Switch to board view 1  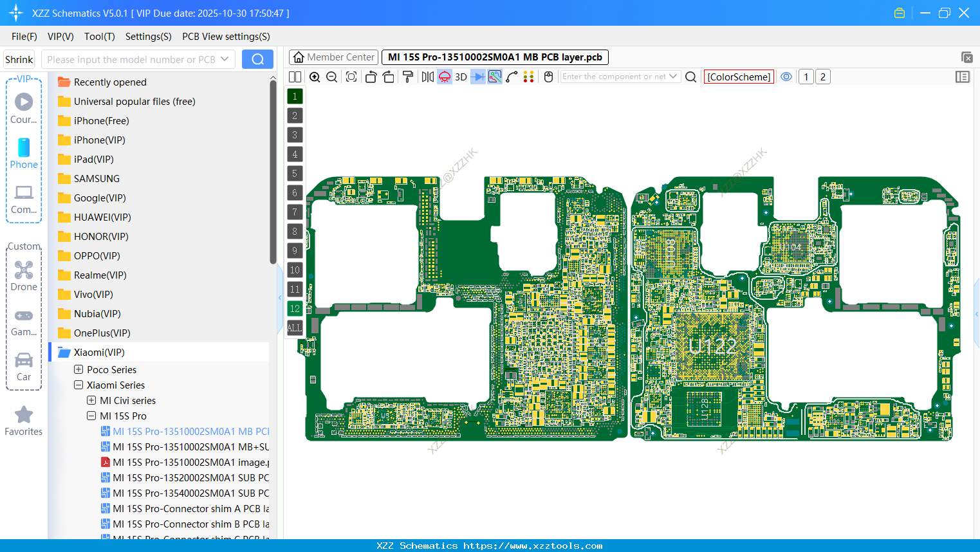806,77
